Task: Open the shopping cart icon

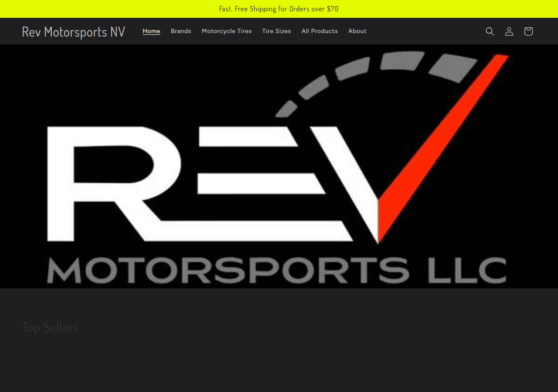Action: click(x=528, y=31)
